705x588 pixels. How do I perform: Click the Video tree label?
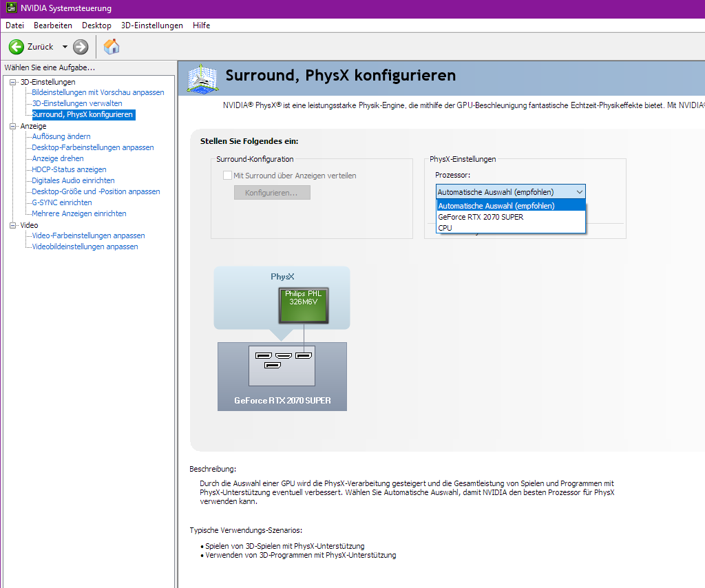click(29, 225)
